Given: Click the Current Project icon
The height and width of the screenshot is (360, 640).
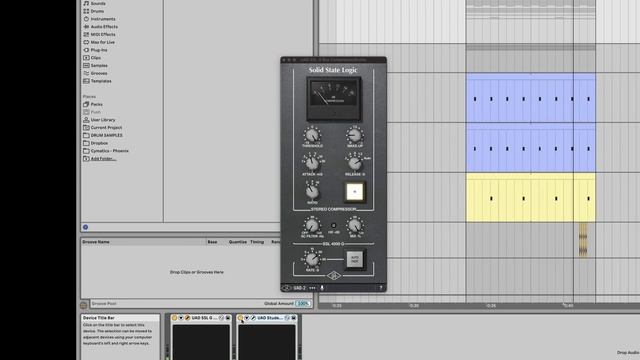Looking at the screenshot, I should click(86, 127).
